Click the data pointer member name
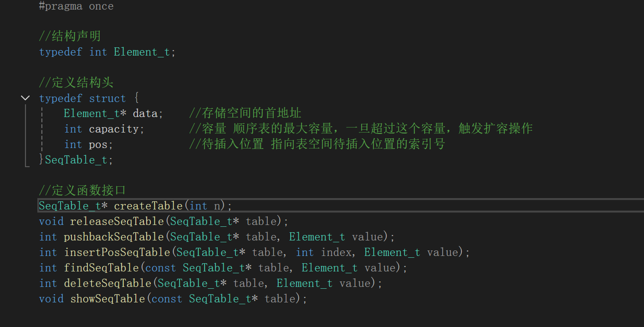 pyautogui.click(x=145, y=113)
